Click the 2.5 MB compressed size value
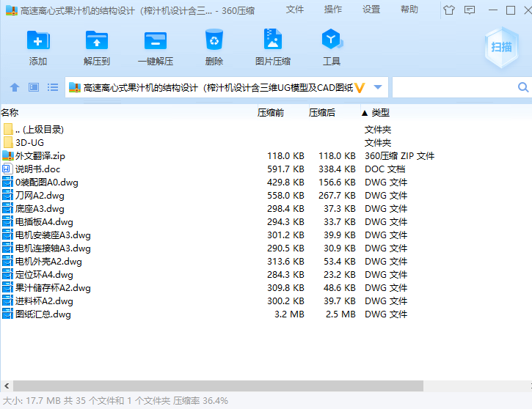Viewport: 532px width, 409px height. pos(340,314)
